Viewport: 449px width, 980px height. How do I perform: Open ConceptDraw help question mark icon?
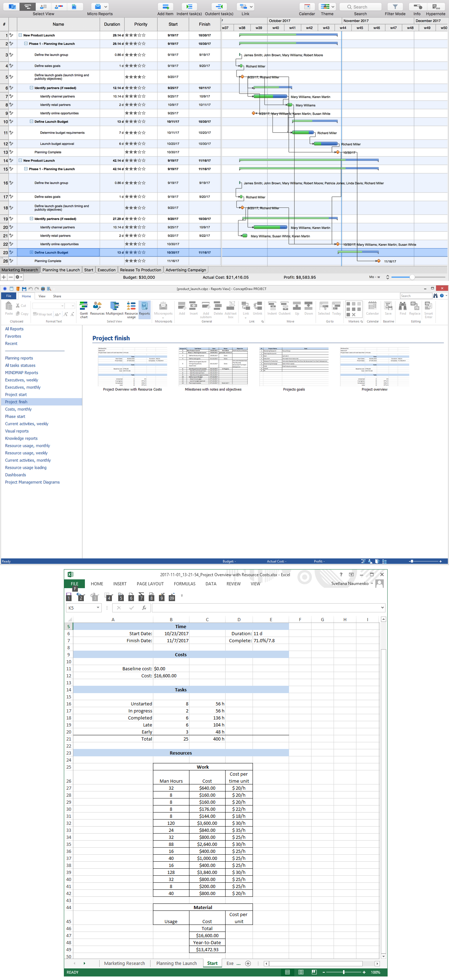(x=441, y=296)
